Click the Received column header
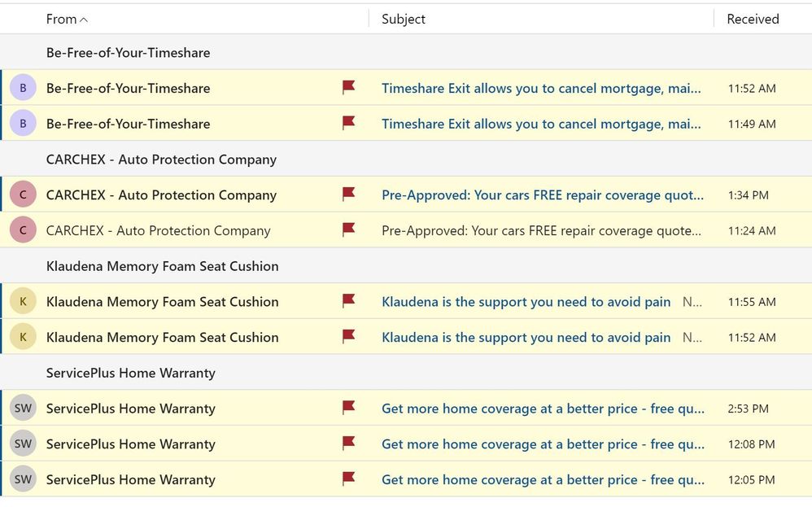812x507 pixels. pos(753,19)
